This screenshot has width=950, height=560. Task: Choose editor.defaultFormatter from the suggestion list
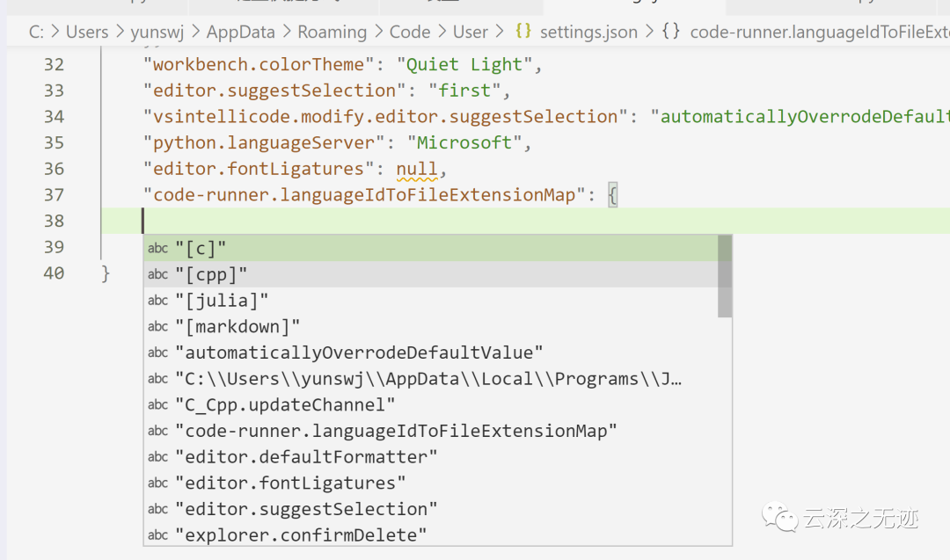(x=306, y=457)
